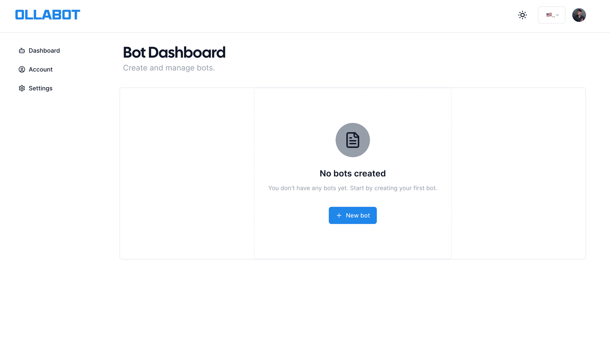Click the Account navigation icon
Viewport: 610px width, 364px height.
coord(22,69)
